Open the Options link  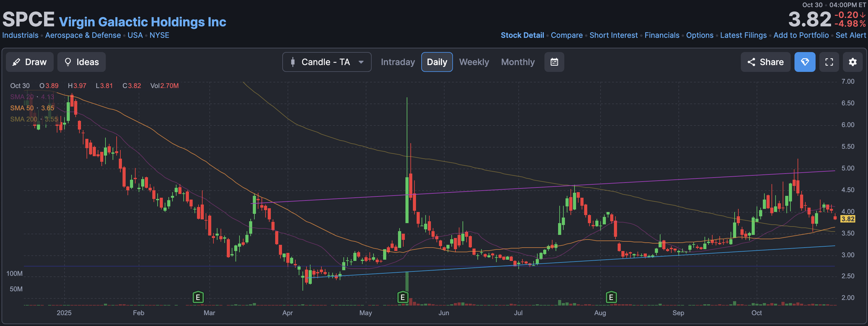coord(700,35)
